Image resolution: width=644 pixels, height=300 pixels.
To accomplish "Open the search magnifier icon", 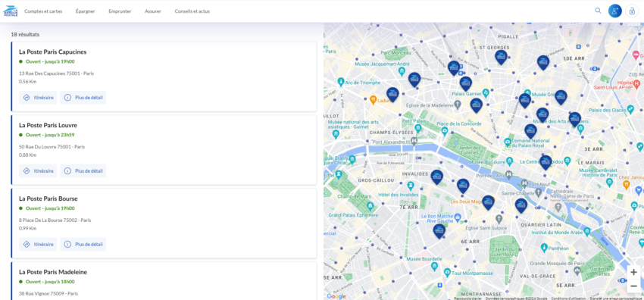I will point(598,11).
